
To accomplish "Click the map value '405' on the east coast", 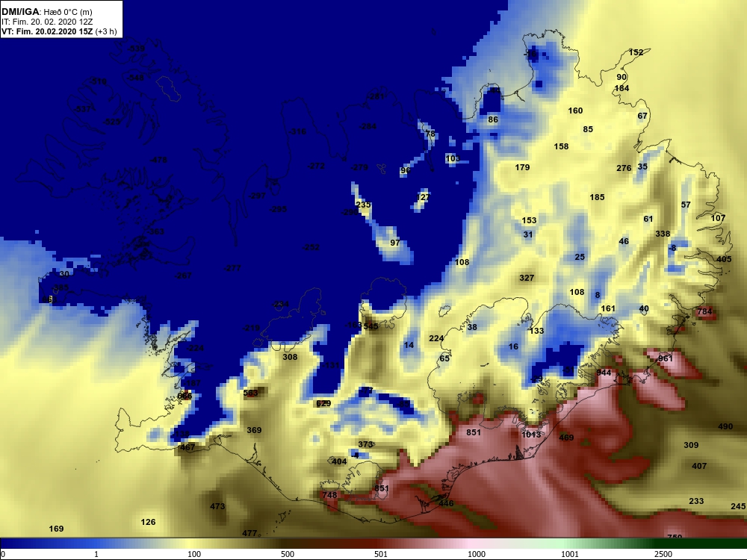I will pos(724,260).
